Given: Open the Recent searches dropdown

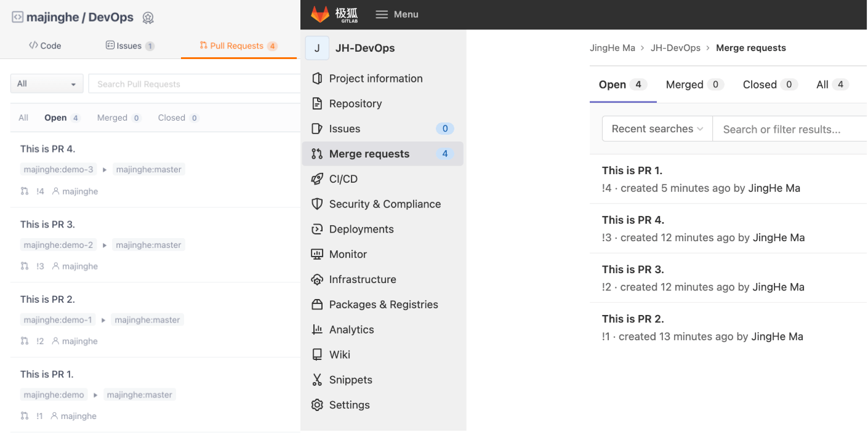Looking at the screenshot, I should point(657,129).
